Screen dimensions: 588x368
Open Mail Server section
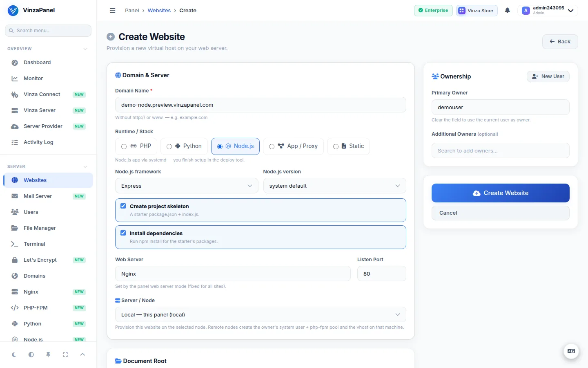[48, 196]
